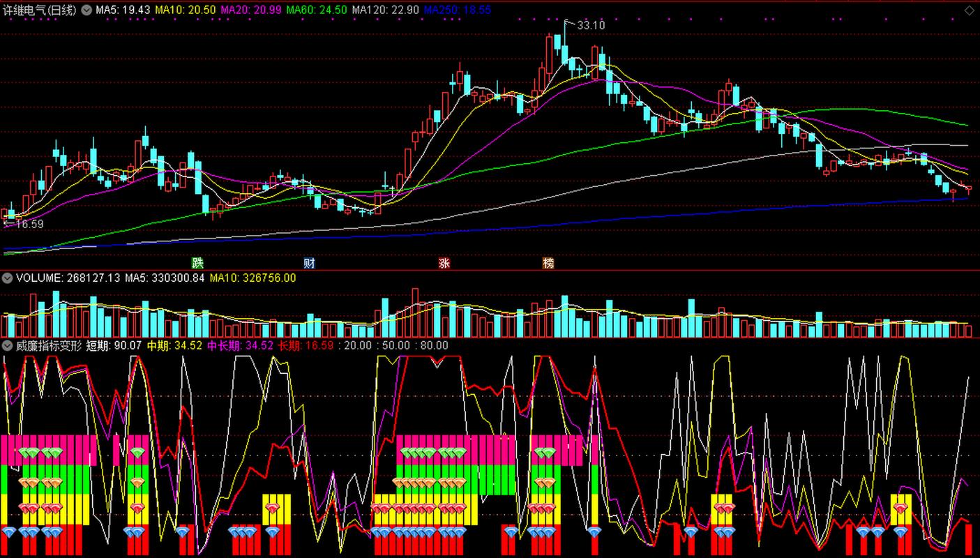Select the MA5 moving average label
This screenshot has width=980, height=558.
pyautogui.click(x=123, y=10)
